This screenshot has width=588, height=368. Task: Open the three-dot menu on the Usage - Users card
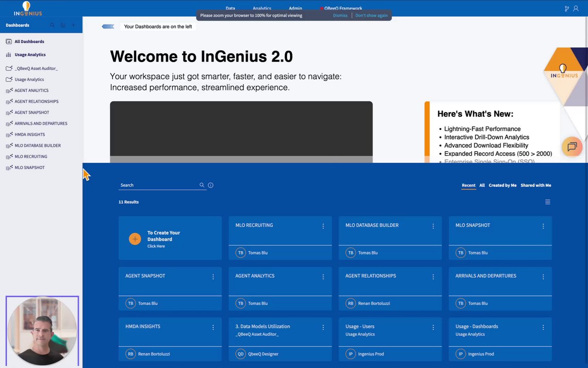point(433,328)
